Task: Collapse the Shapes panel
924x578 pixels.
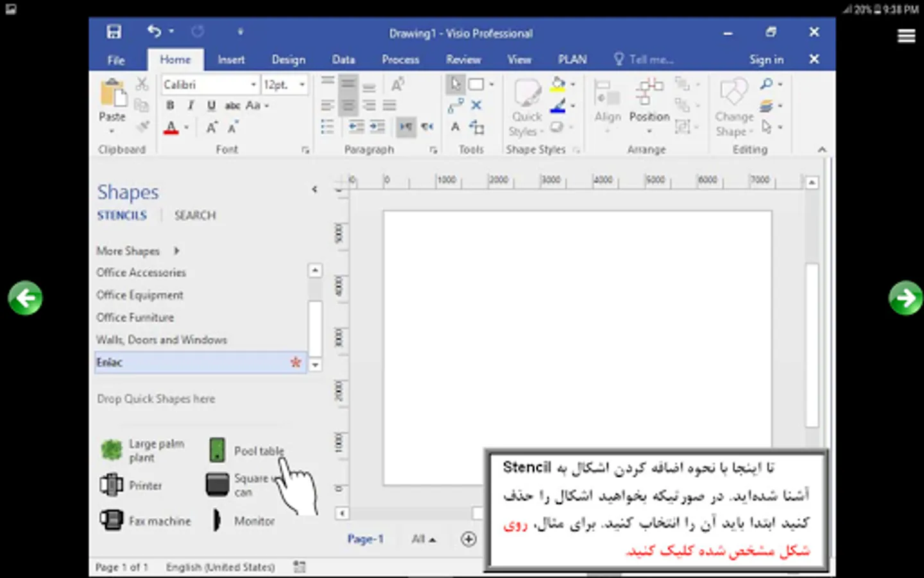Action: pos(314,189)
